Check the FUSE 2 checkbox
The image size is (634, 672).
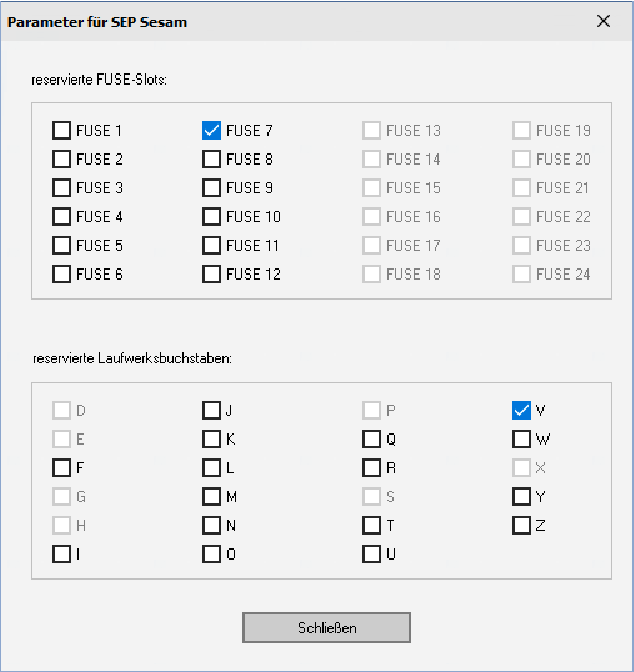tap(62, 159)
